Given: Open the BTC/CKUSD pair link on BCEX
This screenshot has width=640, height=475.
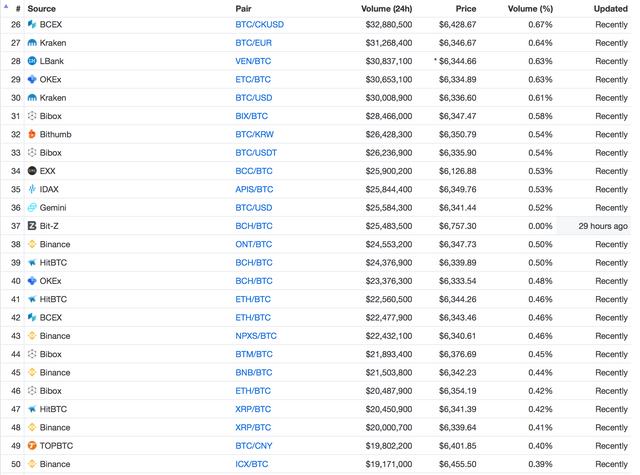Looking at the screenshot, I should pos(260,24).
